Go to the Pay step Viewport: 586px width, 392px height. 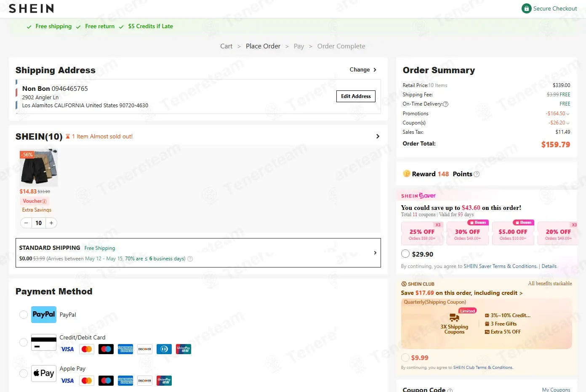click(299, 46)
